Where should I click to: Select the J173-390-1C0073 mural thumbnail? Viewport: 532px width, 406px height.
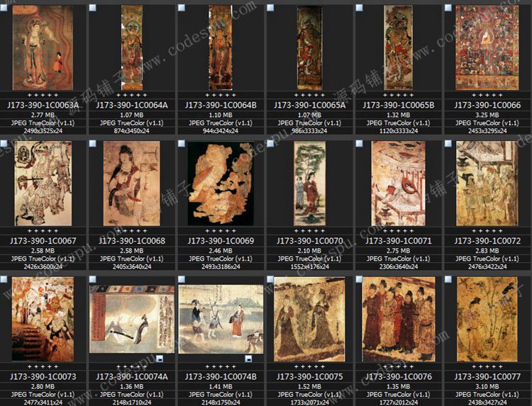click(43, 320)
